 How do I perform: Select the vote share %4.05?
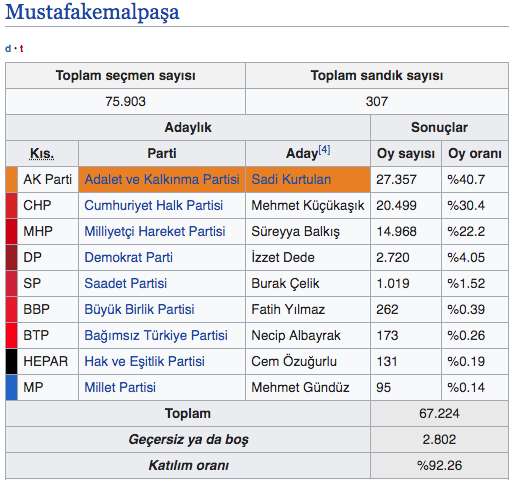(466, 257)
